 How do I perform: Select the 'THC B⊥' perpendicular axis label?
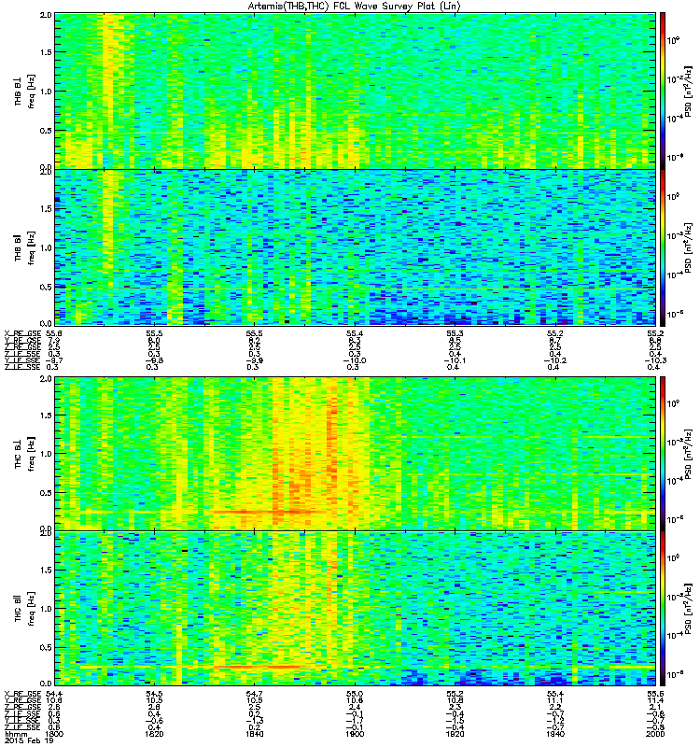click(x=18, y=454)
